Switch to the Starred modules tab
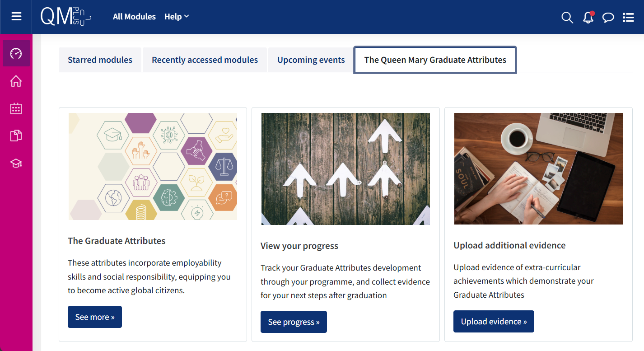 (x=100, y=60)
